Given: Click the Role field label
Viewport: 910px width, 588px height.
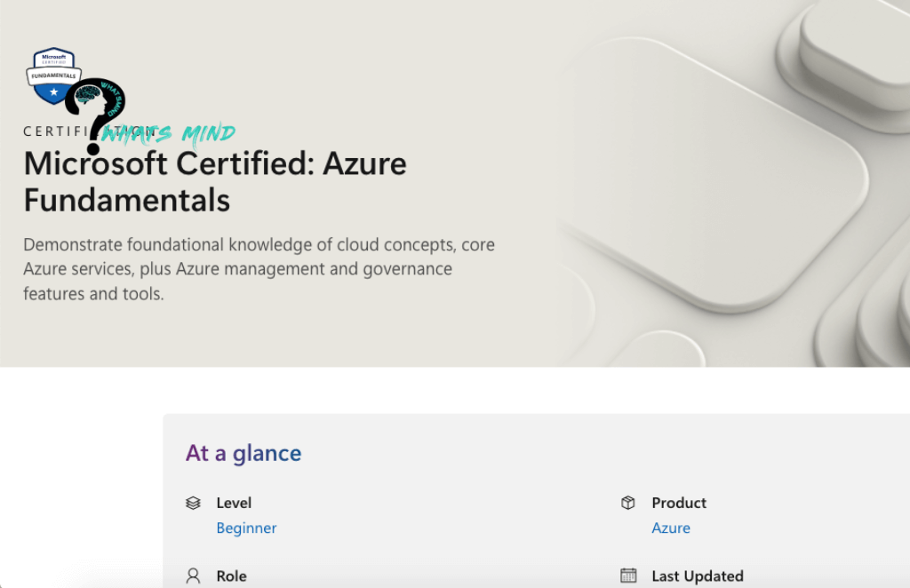Looking at the screenshot, I should coord(231,576).
